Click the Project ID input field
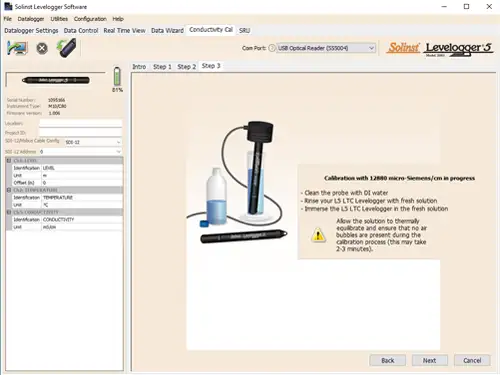Viewport: 500px width, 375px height. point(80,133)
